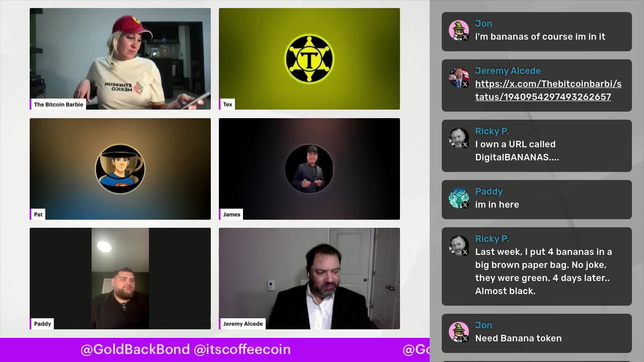Click the Pat name label

point(38,214)
